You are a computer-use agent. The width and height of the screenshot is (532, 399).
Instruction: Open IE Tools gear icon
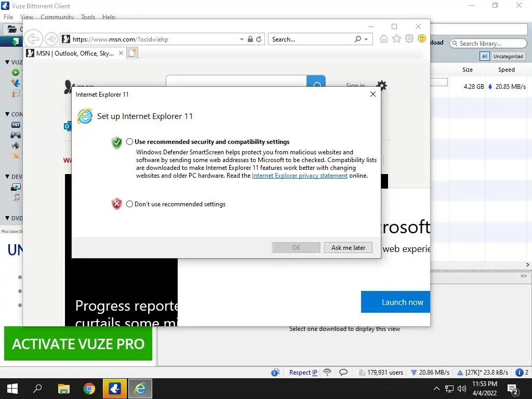(x=409, y=38)
